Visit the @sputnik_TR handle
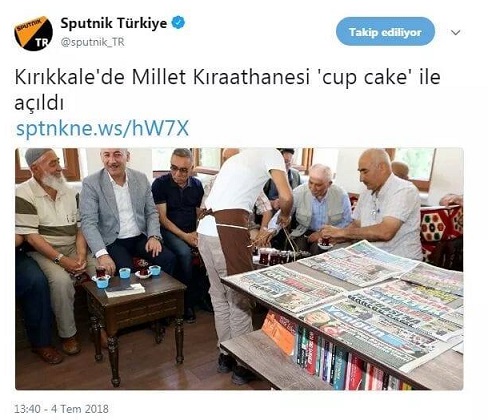 [x=92, y=42]
